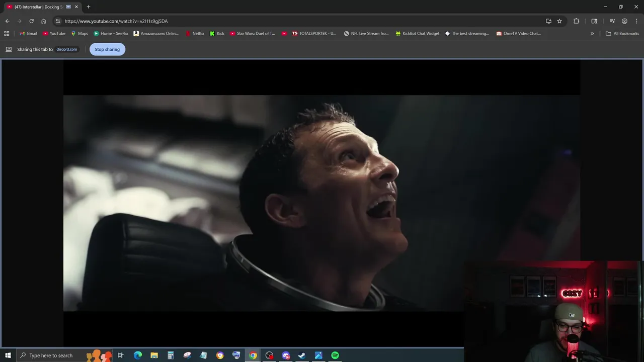Open the All Bookmarks folder
This screenshot has height=362, width=644.
622,34
